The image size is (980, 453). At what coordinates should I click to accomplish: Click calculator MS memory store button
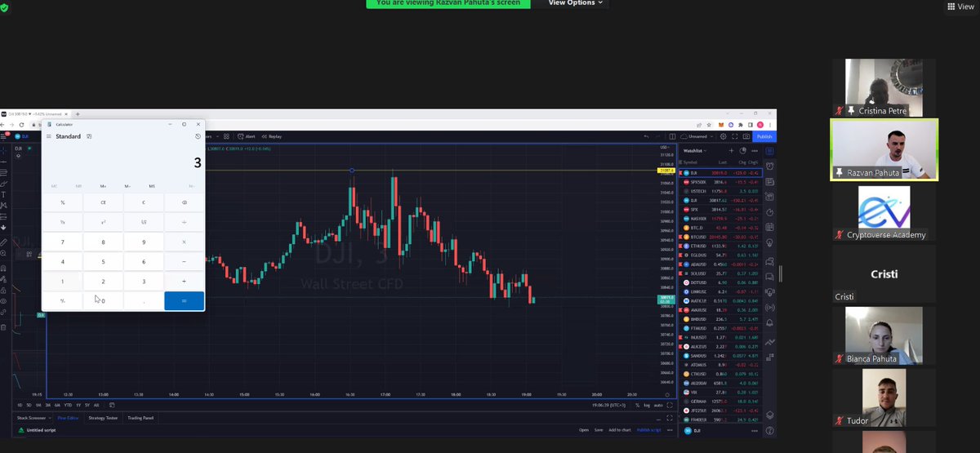[x=152, y=186]
